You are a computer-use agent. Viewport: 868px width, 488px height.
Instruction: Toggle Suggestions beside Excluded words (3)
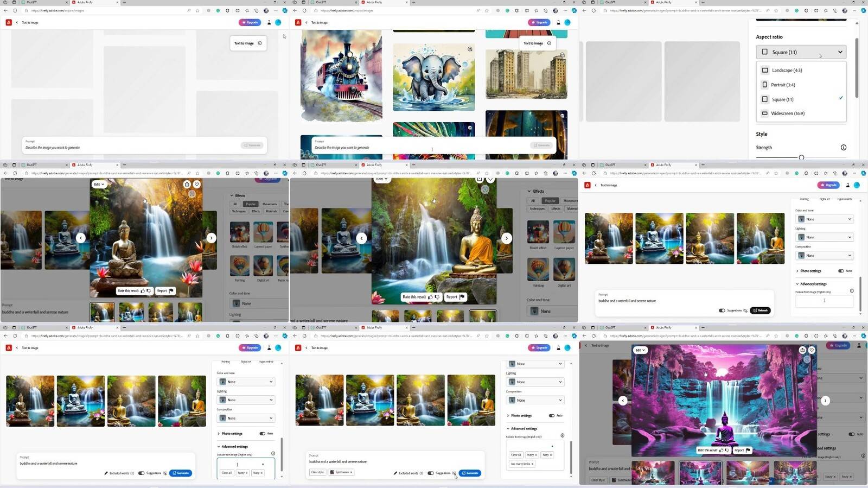coord(431,473)
